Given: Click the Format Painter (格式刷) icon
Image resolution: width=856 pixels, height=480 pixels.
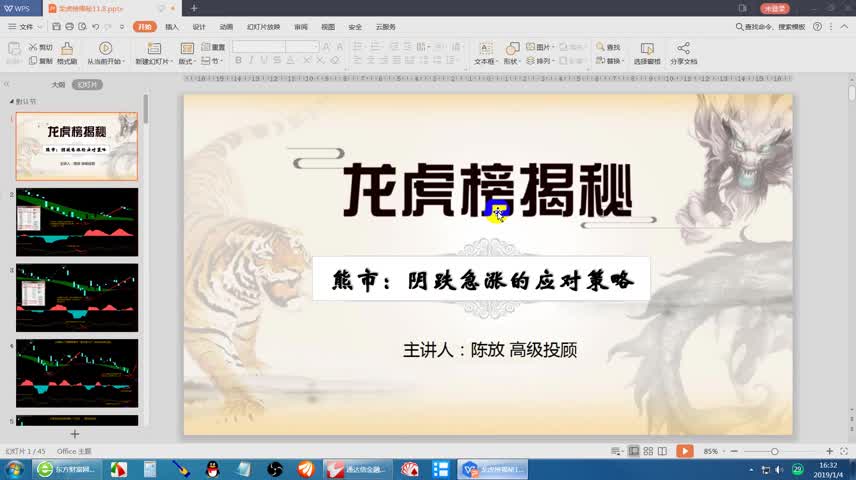Looking at the screenshot, I should click(67, 48).
